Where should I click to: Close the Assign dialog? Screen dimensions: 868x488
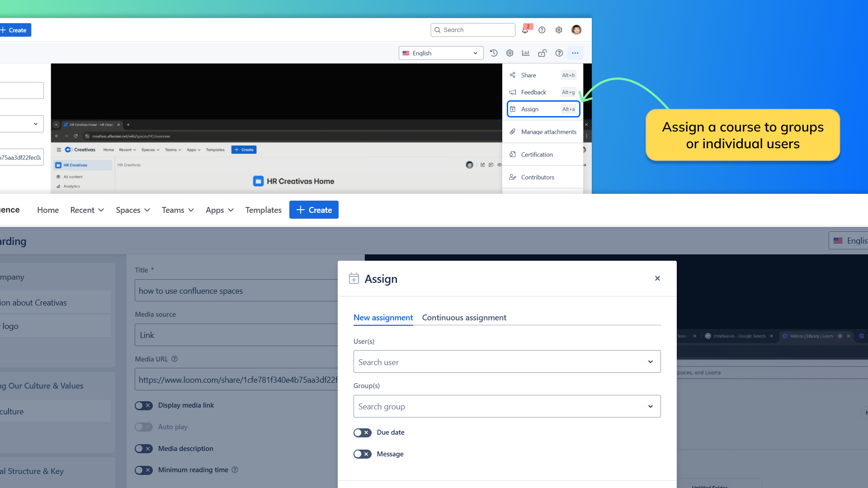coord(657,278)
